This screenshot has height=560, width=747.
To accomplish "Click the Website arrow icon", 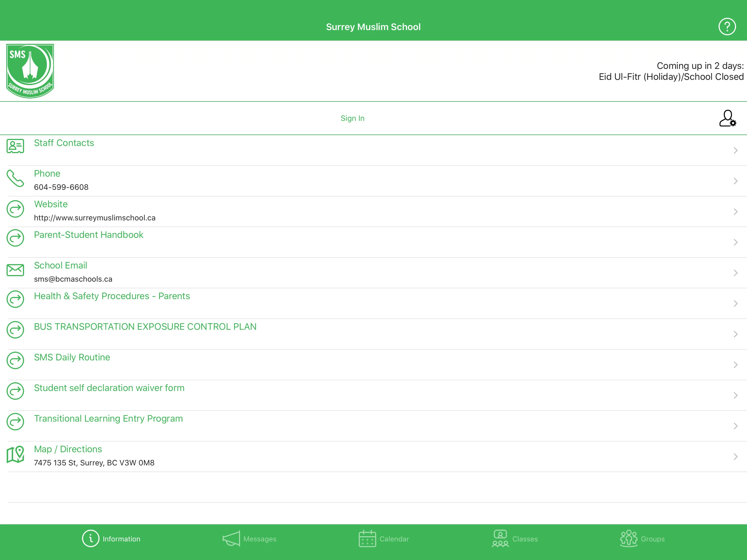I will 15,209.
